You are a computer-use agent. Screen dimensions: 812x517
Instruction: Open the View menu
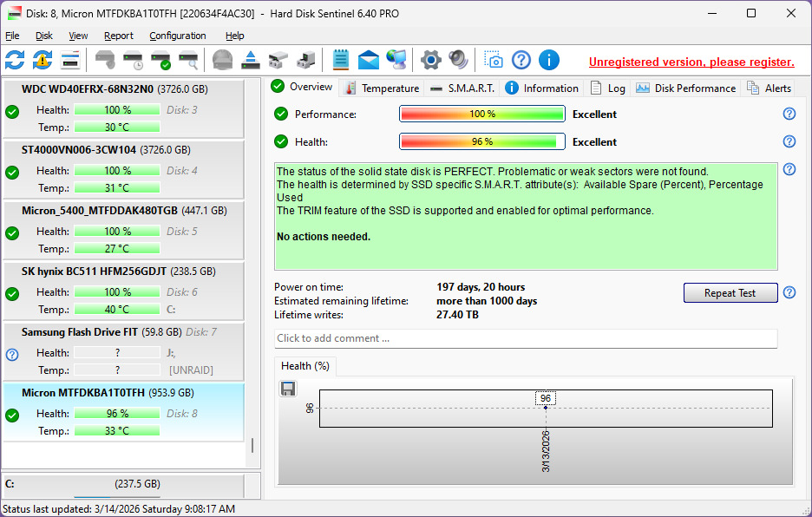tap(78, 36)
